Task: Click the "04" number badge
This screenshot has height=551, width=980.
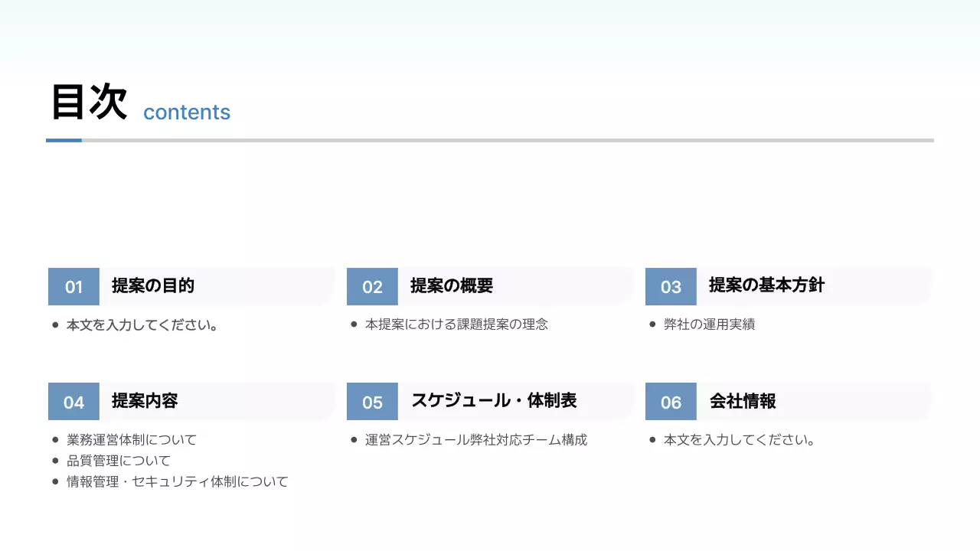Action: (x=73, y=401)
